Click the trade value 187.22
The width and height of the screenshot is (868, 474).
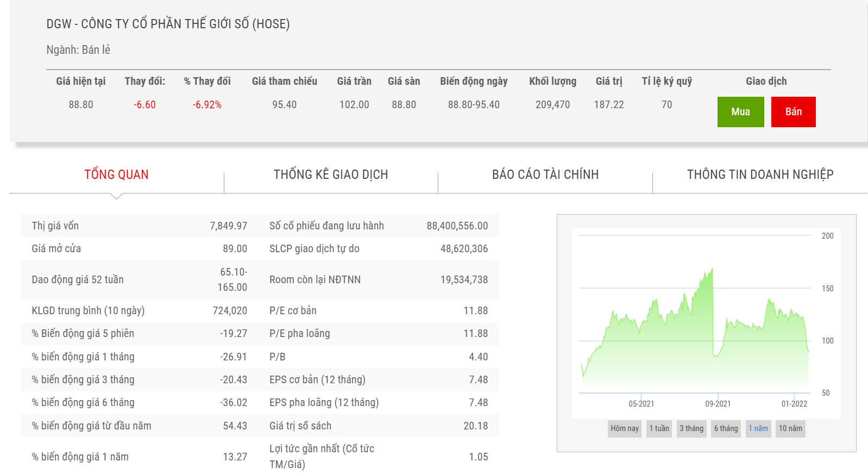tap(609, 105)
